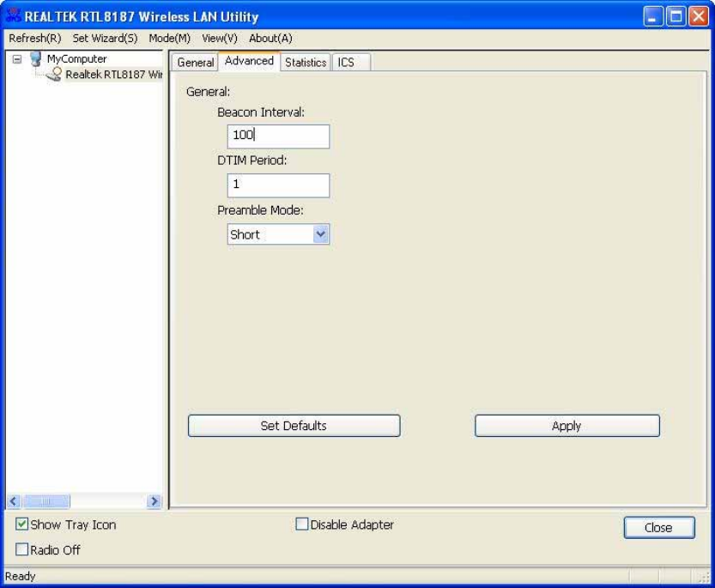The width and height of the screenshot is (715, 588).
Task: Click the Beacon Interval input field
Action: point(278,136)
